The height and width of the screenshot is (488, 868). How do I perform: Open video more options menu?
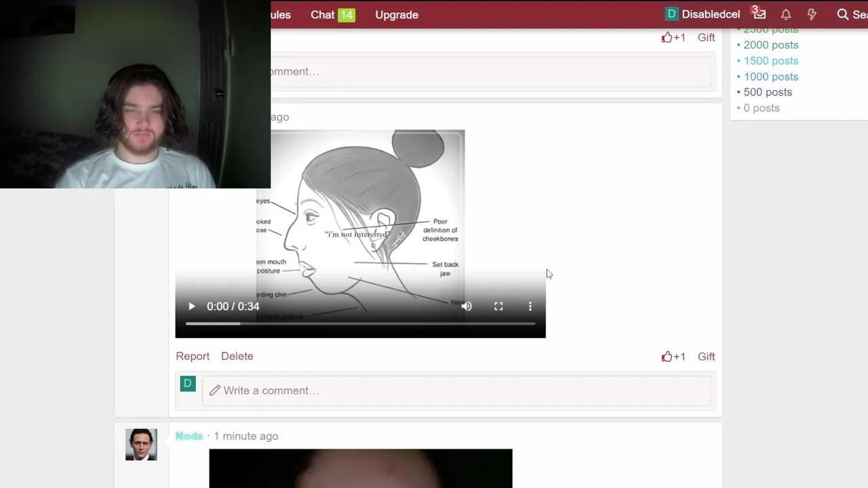[x=530, y=306]
